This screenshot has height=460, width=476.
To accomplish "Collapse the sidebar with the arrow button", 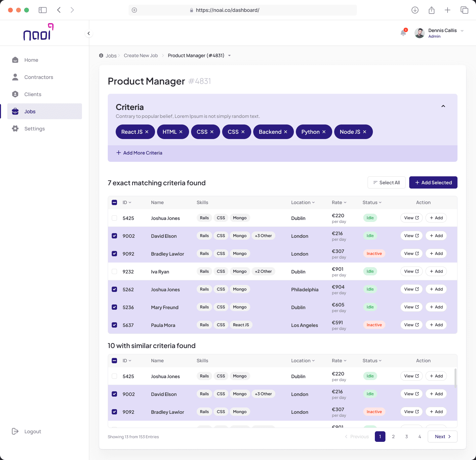I will pyautogui.click(x=89, y=33).
